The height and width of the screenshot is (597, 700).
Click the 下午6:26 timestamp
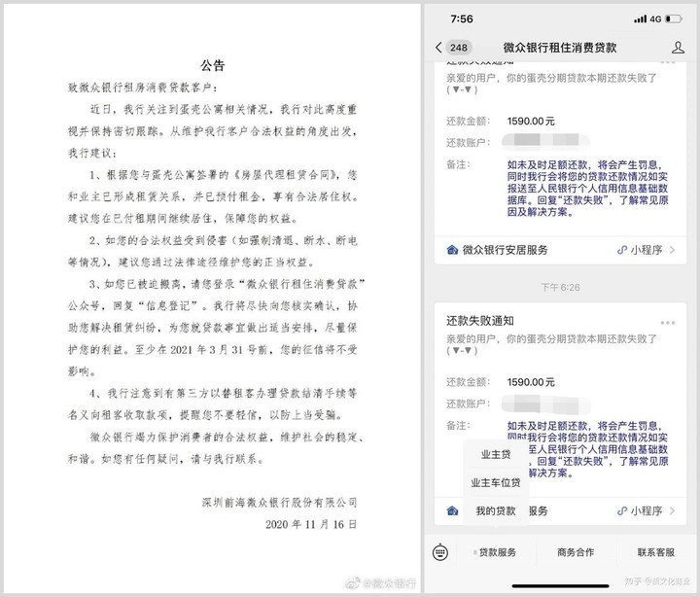click(x=560, y=287)
